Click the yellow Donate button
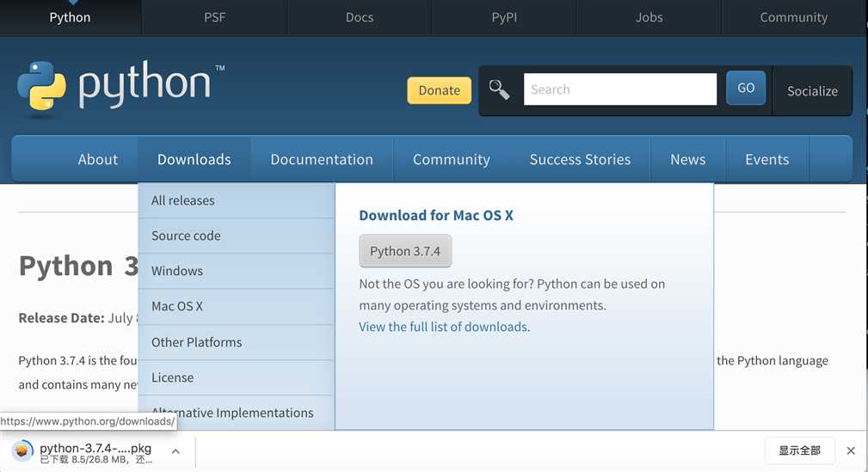 click(439, 90)
